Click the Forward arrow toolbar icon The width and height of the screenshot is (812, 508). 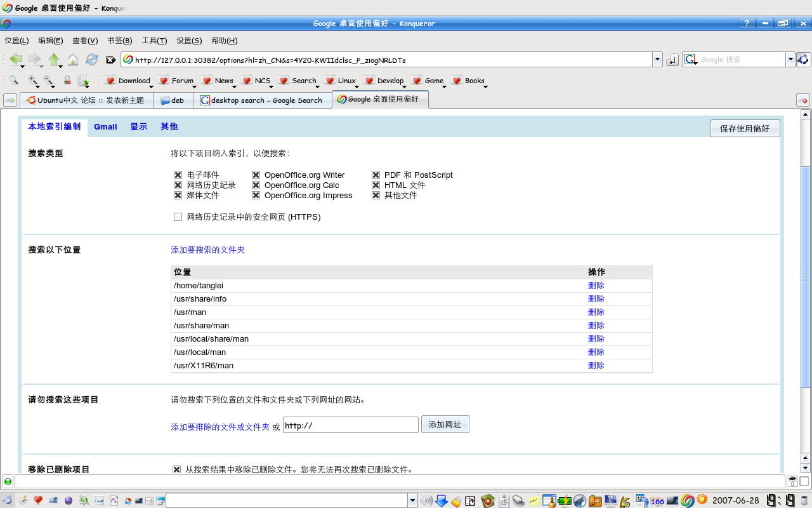34,59
